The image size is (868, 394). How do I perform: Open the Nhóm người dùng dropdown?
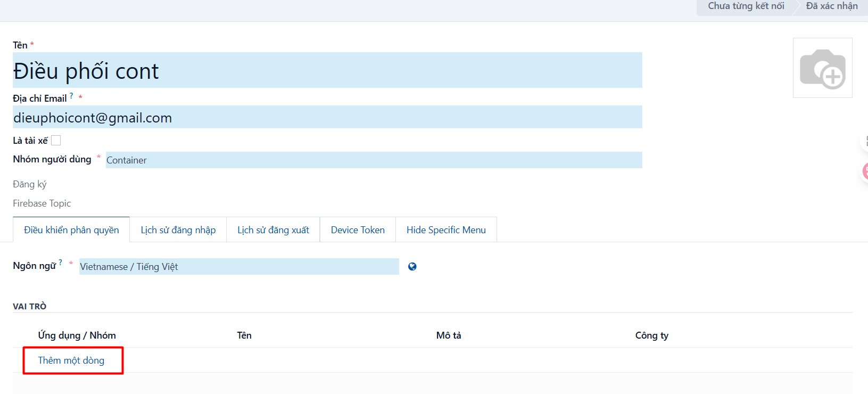pos(374,160)
